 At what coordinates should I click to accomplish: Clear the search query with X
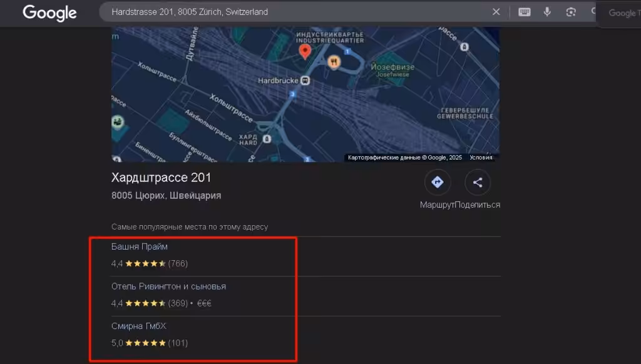[496, 12]
